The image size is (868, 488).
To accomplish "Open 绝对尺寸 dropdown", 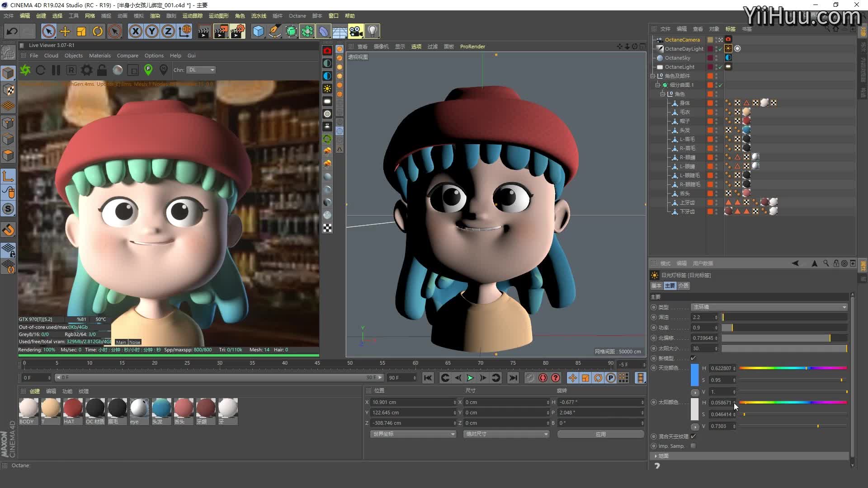I will pos(506,434).
